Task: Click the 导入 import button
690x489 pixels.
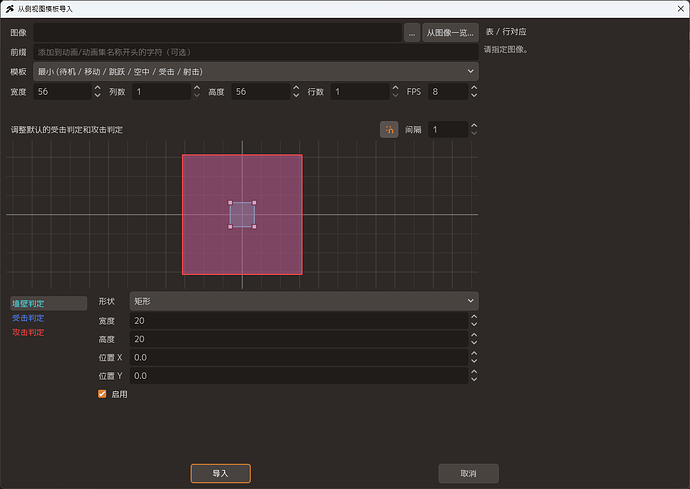Action: (220, 473)
